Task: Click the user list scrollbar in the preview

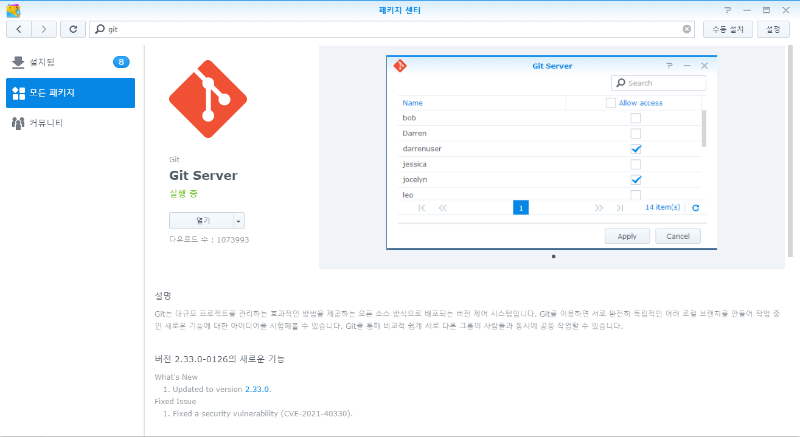Action: pos(704,128)
